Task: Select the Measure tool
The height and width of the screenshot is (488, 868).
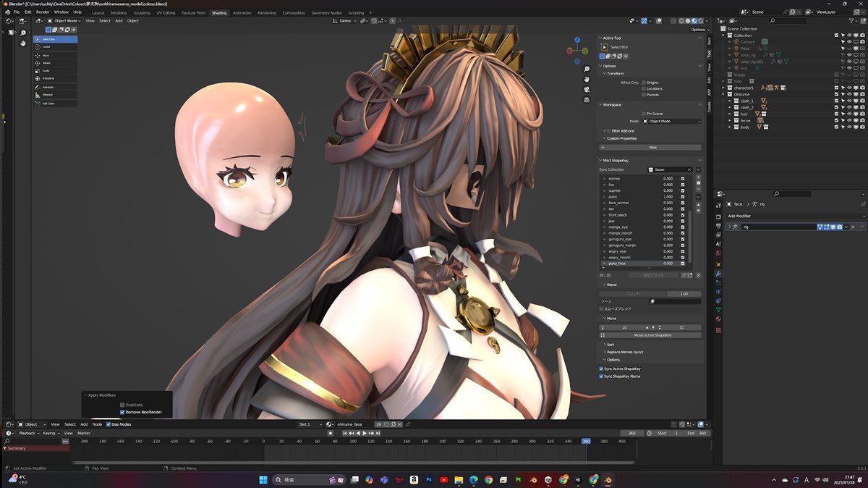Action: tap(55, 95)
